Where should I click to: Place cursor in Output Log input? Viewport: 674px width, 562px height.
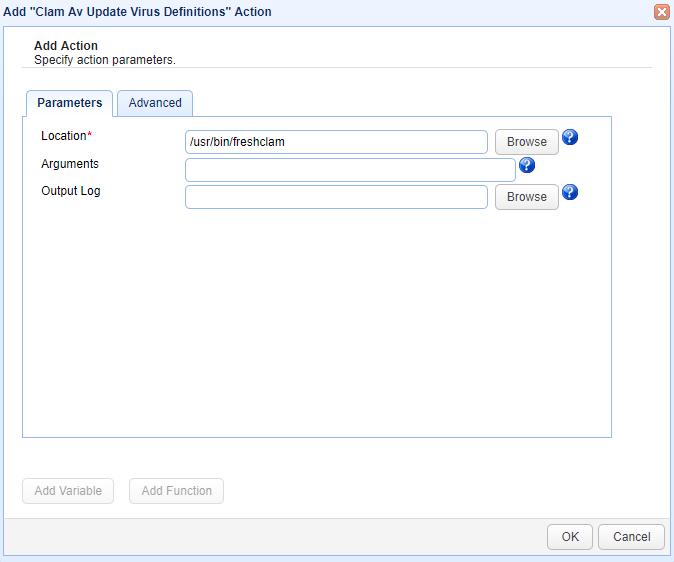pyautogui.click(x=336, y=197)
